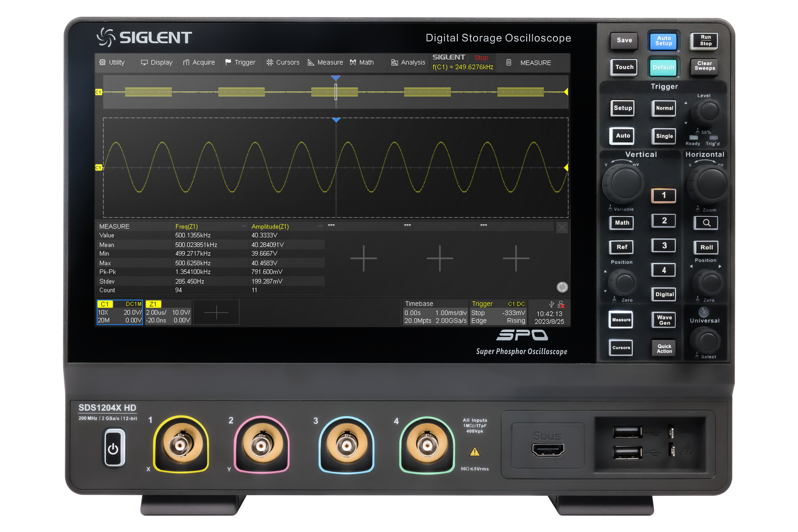Open the Analysis menu
The width and height of the screenshot is (798, 532).
click(x=408, y=62)
